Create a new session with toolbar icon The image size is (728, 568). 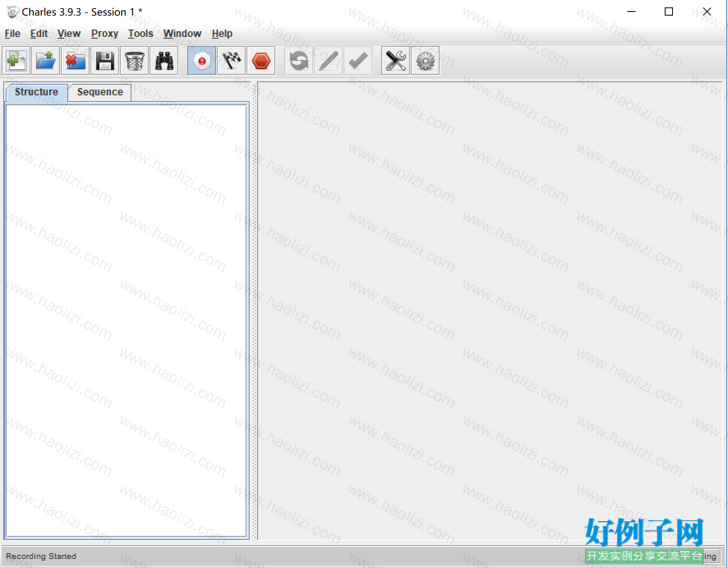coord(16,61)
